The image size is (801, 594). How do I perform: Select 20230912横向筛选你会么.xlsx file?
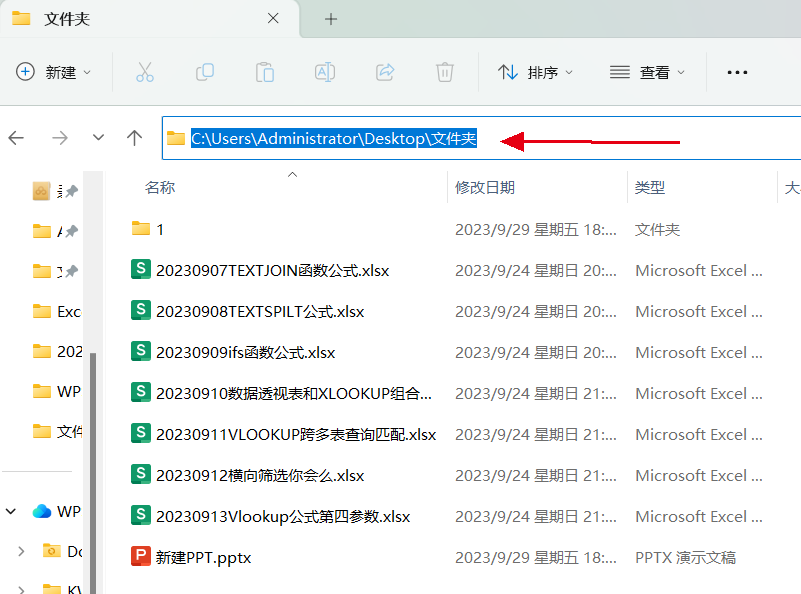click(248, 476)
